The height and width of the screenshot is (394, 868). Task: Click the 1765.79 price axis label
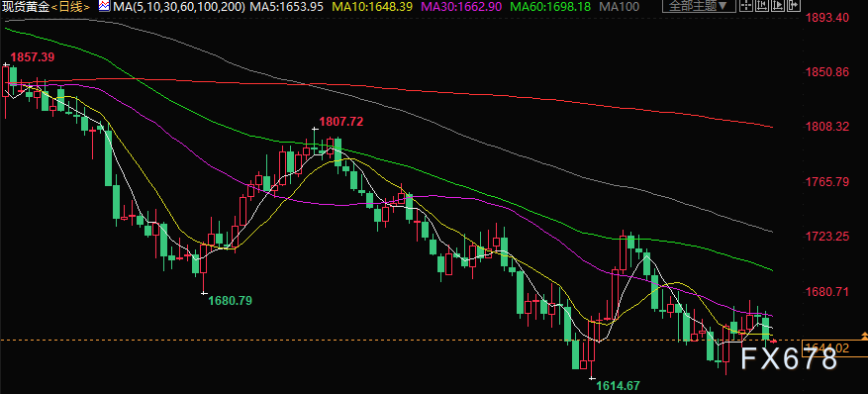(x=826, y=181)
